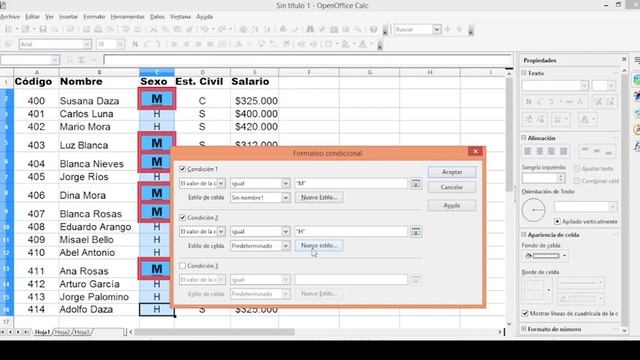Viewport: 640px width, 360px height.
Task: Uncheck Mostrar líneas de cuadrícula
Action: (x=525, y=313)
